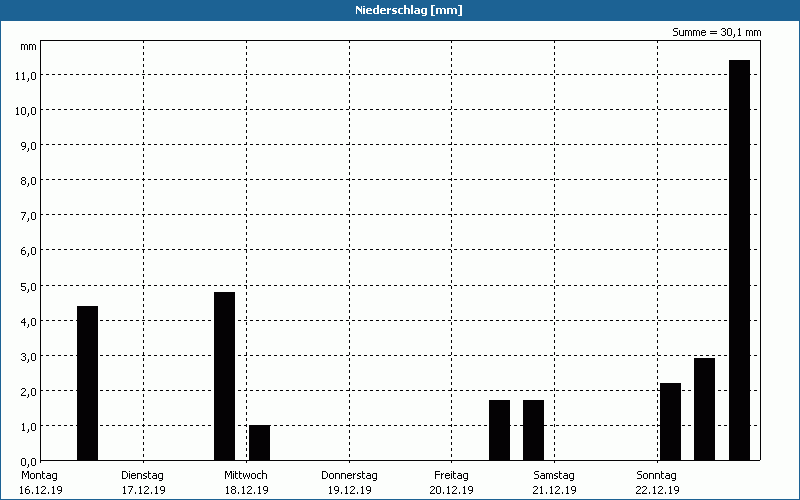Screen dimensions: 800x500
Task: Select the 1,0 mm bar on Mittwoch
Action: click(x=259, y=442)
